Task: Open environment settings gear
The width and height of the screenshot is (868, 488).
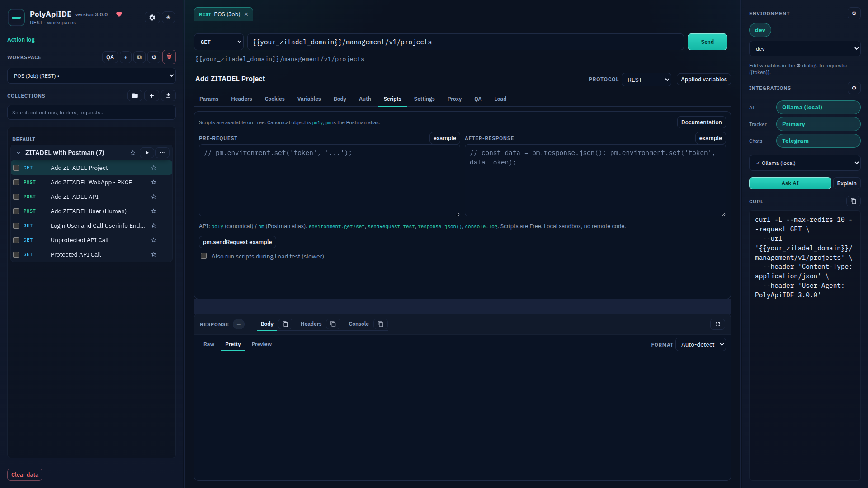Action: [x=854, y=14]
